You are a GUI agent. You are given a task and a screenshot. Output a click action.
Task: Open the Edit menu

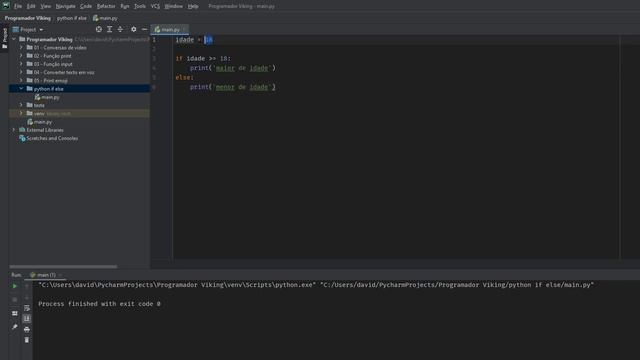click(x=31, y=6)
